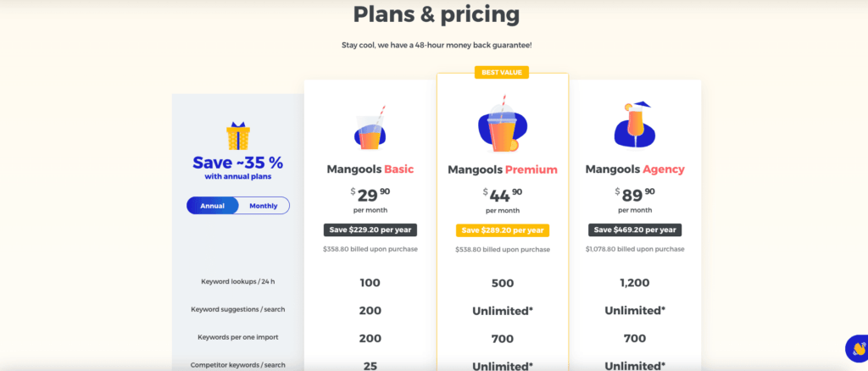868x371 pixels.
Task: Click the Save $469.20 per year badge
Action: coord(635,230)
